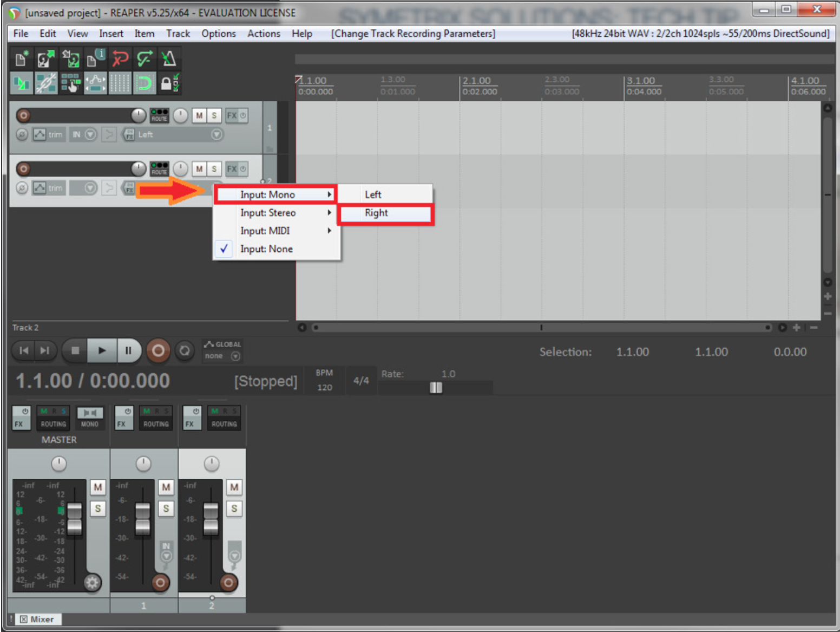Open the Actions menu

click(x=264, y=34)
